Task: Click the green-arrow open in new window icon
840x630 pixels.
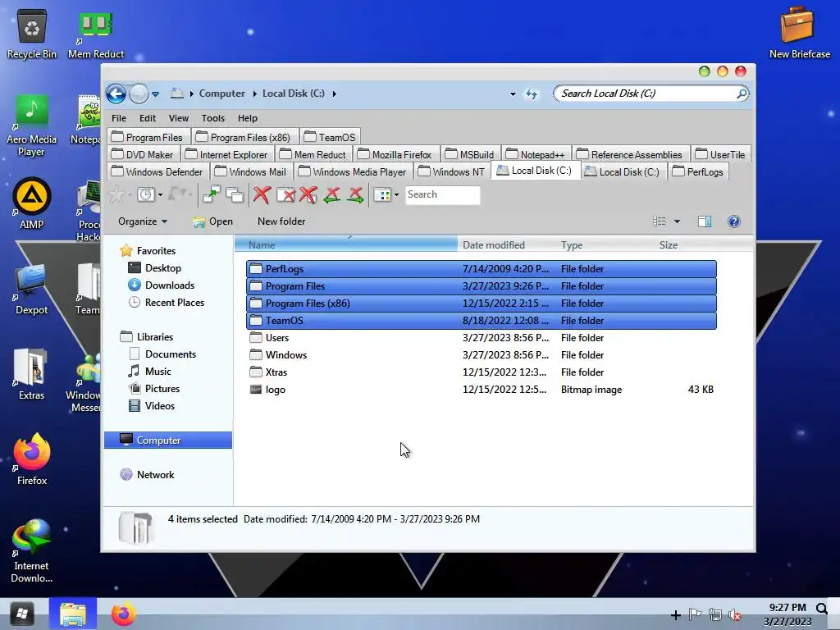Action: [212, 194]
